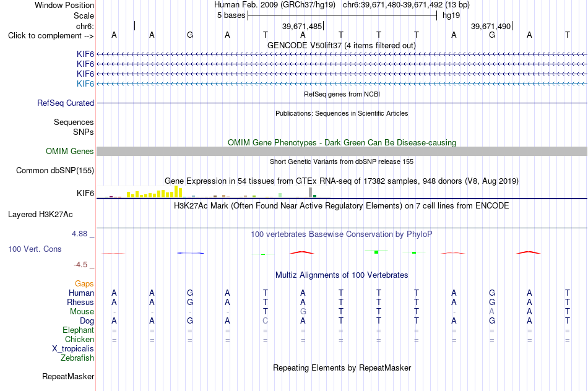The image size is (588, 391).
Task: Click the SNPs subtrack label
Action: pyautogui.click(x=84, y=132)
